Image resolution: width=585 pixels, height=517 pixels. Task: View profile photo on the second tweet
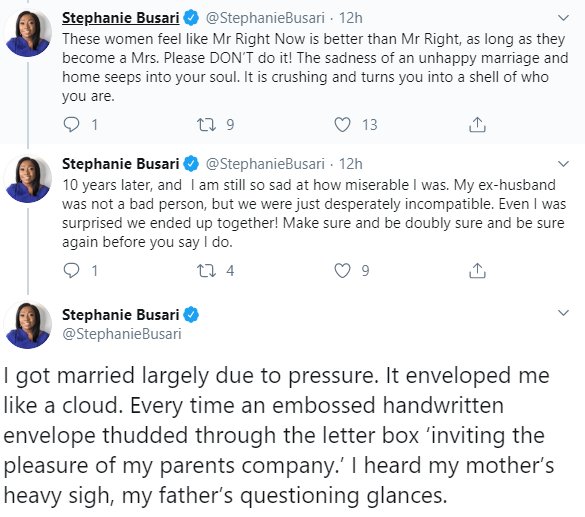(28, 179)
